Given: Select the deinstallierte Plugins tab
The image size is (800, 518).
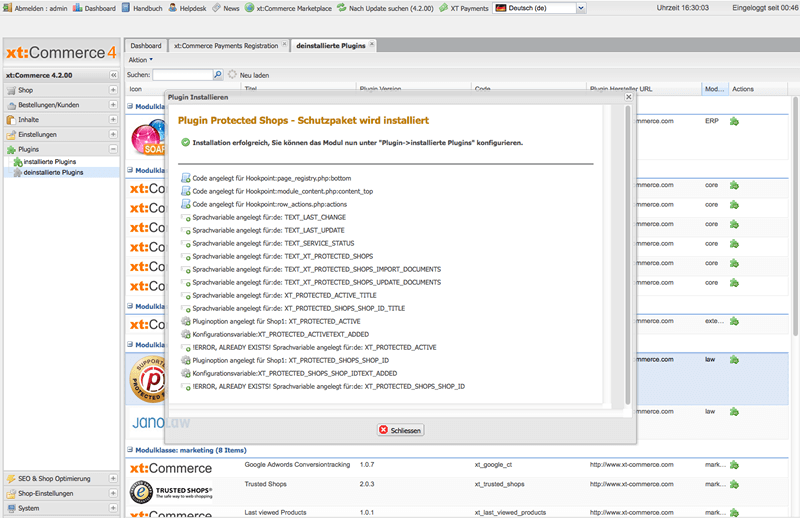Looking at the screenshot, I should 331,45.
